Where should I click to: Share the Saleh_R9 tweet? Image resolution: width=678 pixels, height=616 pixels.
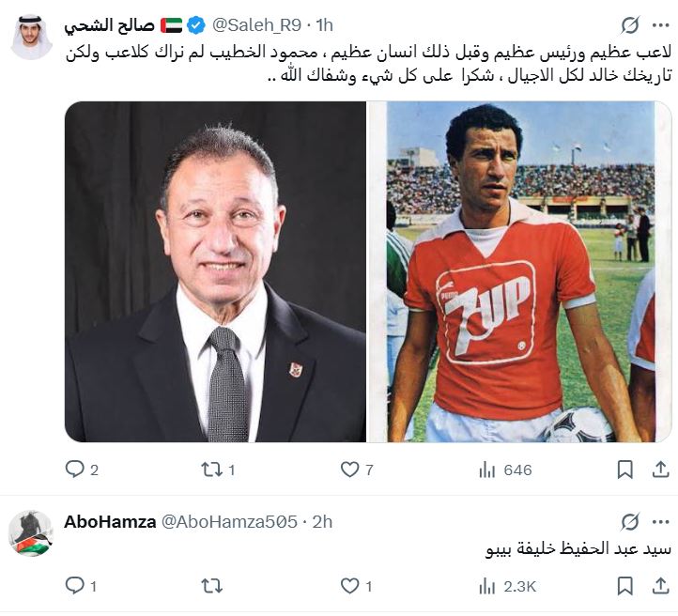point(661,470)
